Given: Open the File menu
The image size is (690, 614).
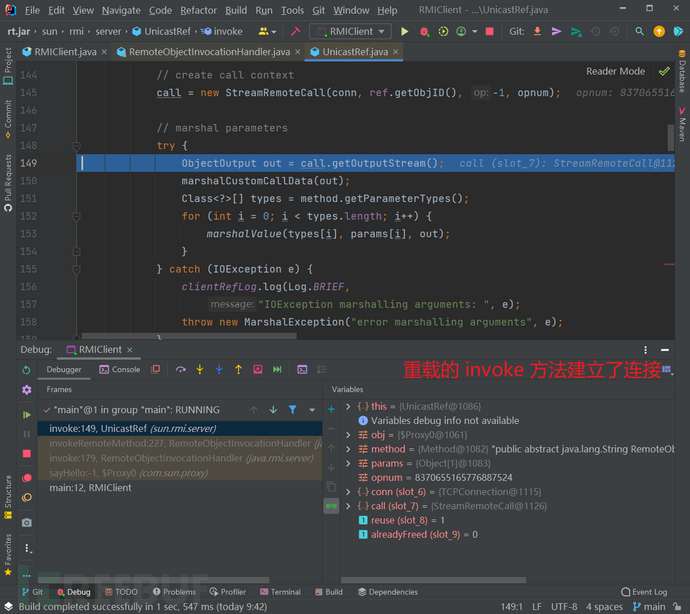Looking at the screenshot, I should 32,10.
